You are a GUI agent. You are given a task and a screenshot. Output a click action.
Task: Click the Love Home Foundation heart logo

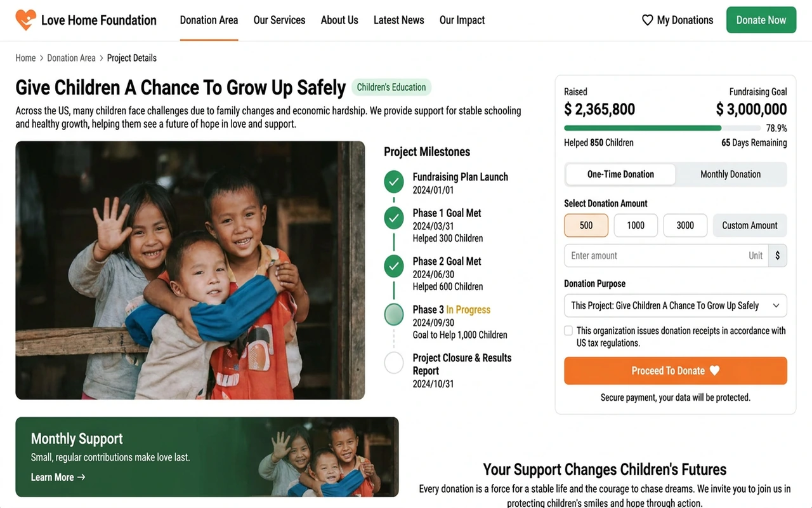point(26,20)
